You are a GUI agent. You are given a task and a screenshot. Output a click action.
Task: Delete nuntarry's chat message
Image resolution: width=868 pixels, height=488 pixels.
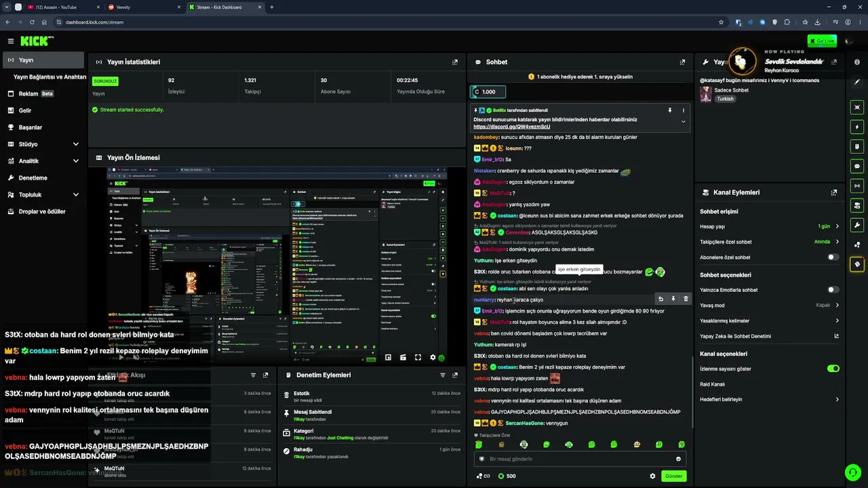tap(686, 299)
